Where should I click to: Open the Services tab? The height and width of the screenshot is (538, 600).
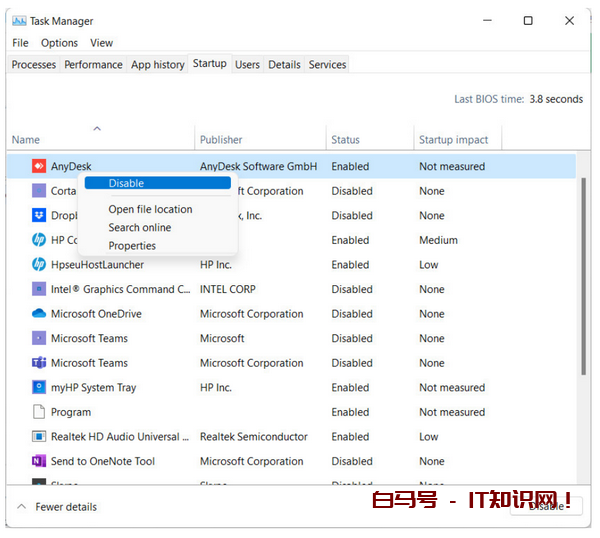coord(327,65)
